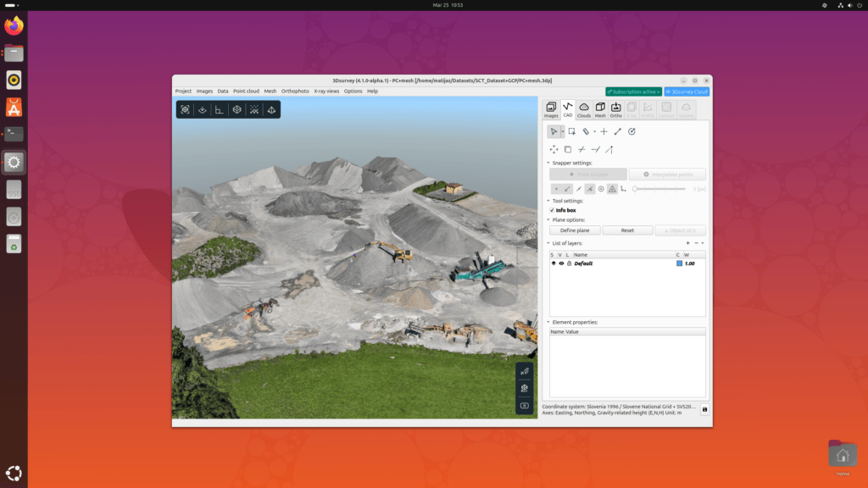Click the blue color swatch of Default layer

tap(679, 263)
